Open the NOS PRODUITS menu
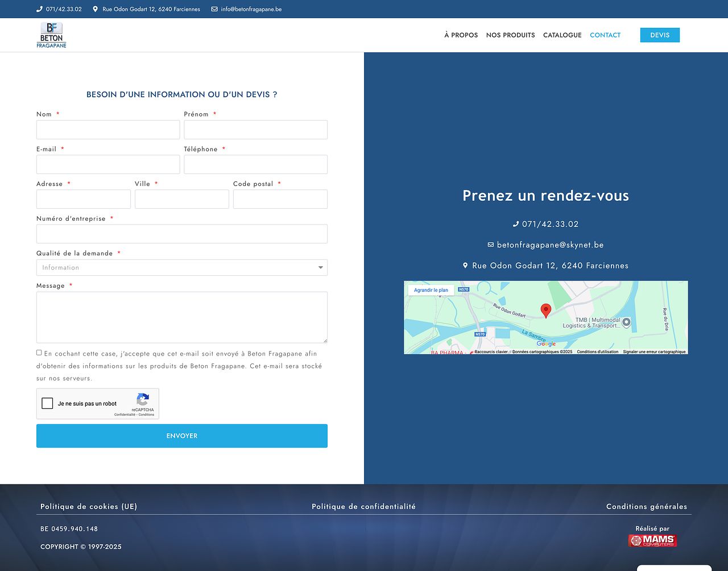This screenshot has width=728, height=571. [x=510, y=35]
